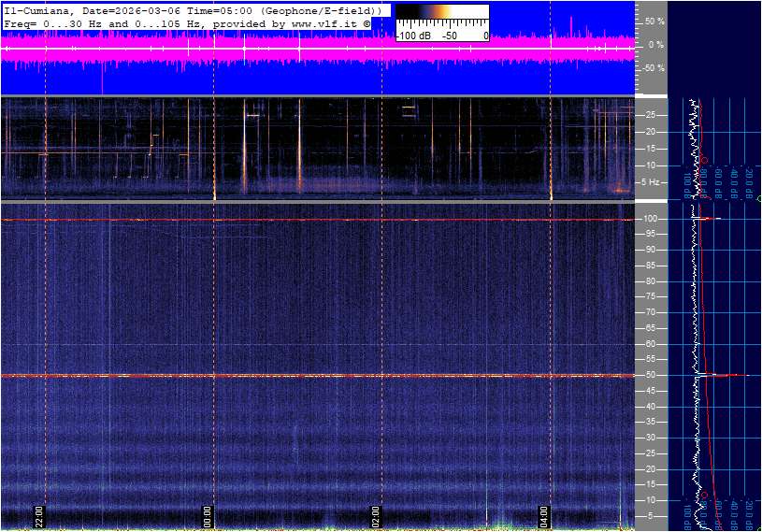Click the 0 % amplitude scale label

(656, 45)
